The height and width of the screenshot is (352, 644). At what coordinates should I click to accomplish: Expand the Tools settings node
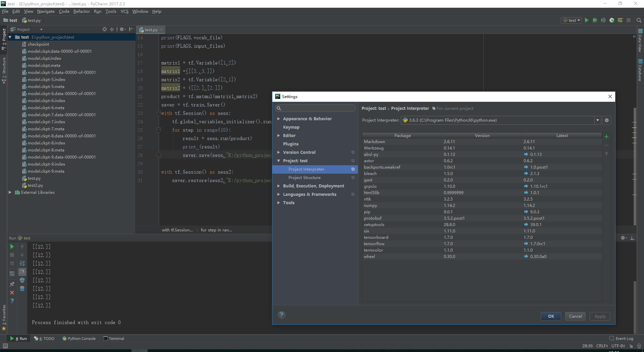coord(278,203)
